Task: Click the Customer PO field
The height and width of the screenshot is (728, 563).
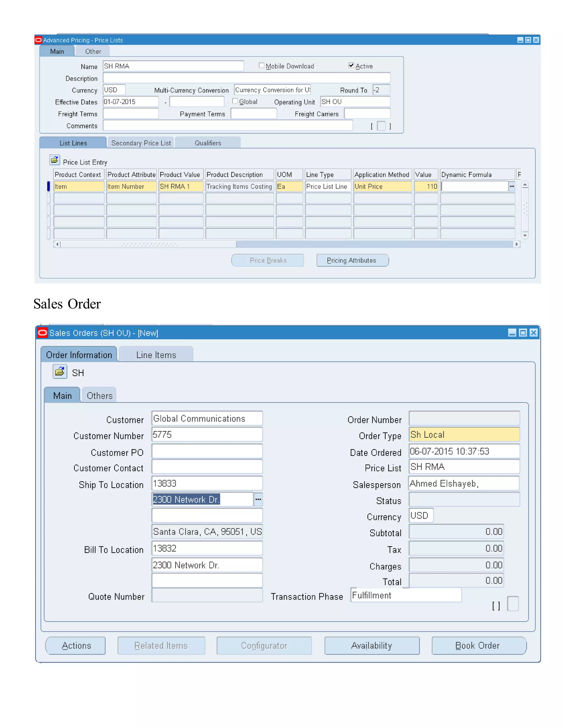Action: tap(207, 451)
